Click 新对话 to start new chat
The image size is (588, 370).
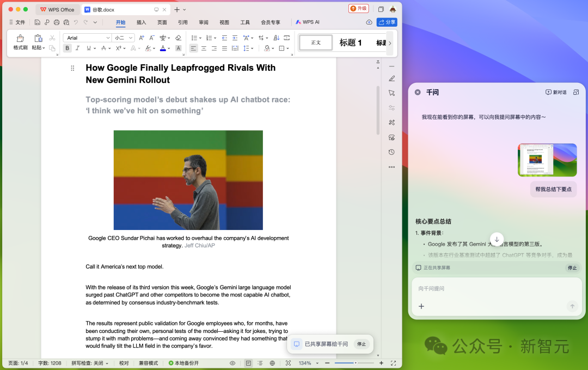click(x=556, y=93)
